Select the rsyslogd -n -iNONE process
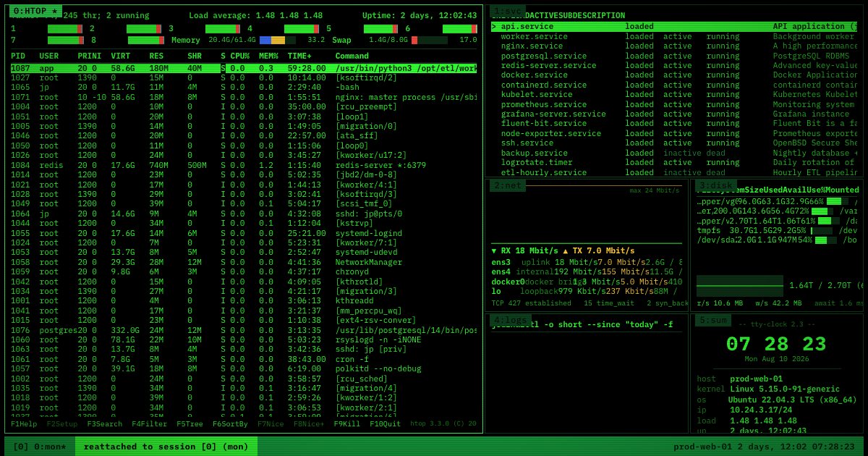This screenshot has height=456, width=868. point(244,339)
